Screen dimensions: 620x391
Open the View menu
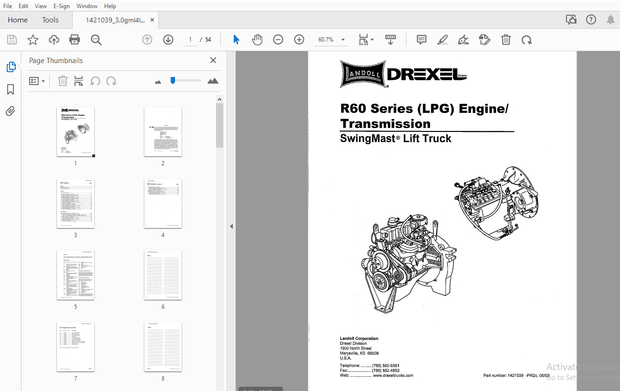[40, 6]
